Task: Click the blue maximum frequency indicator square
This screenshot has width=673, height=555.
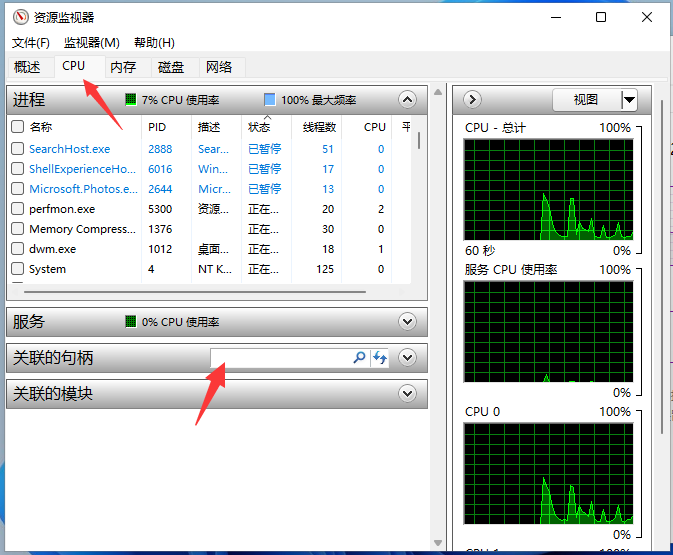Action: 269,100
